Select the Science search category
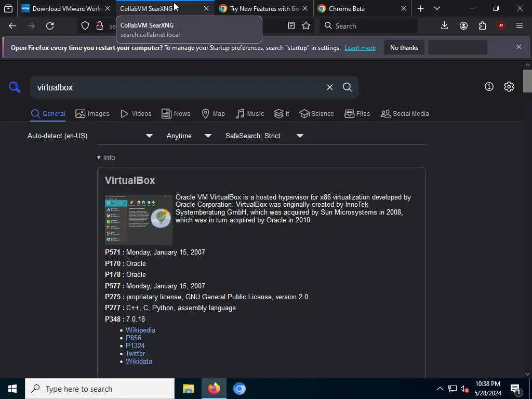 click(316, 114)
